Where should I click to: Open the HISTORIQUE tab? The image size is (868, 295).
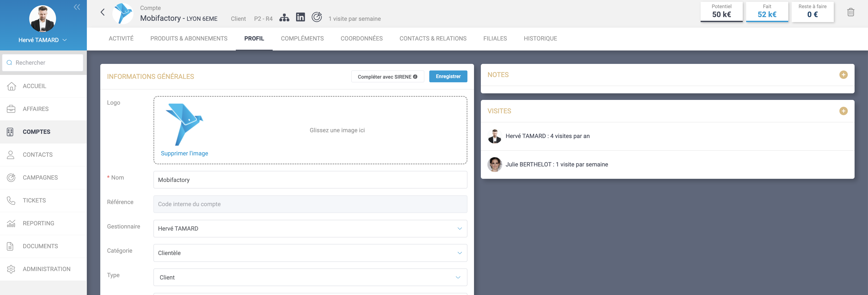click(540, 38)
